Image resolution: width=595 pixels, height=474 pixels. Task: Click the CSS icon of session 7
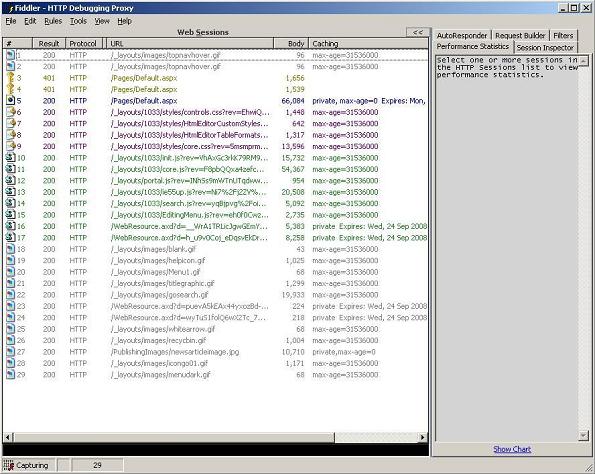point(11,123)
